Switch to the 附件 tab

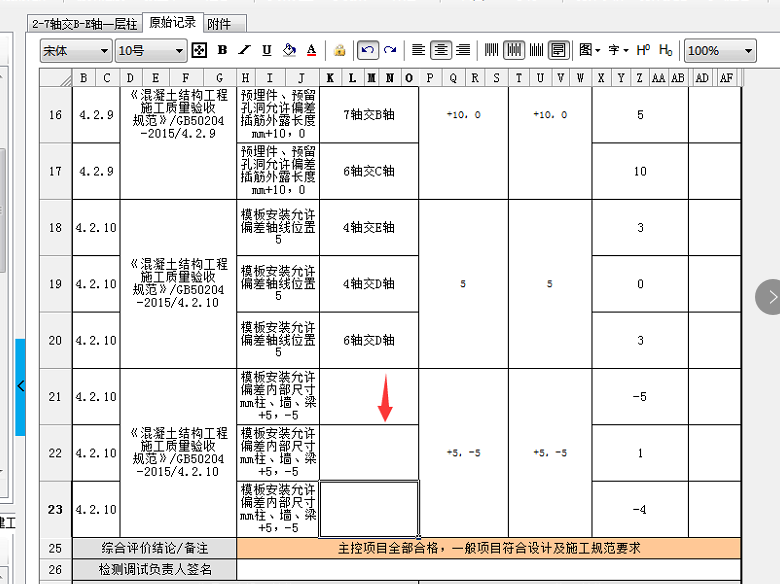pyautogui.click(x=218, y=23)
